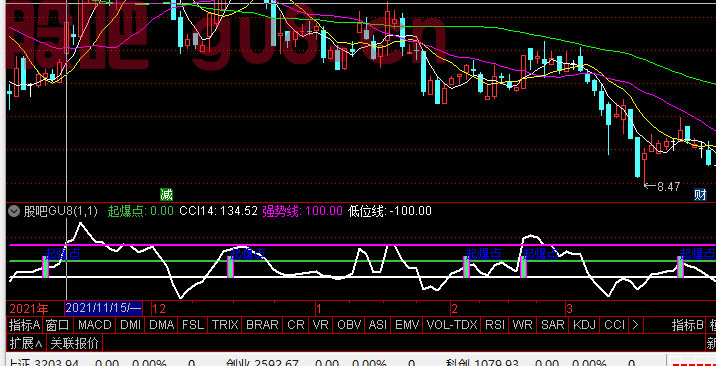Image resolution: width=716 pixels, height=366 pixels.
Task: Click the blue 财 marker icon
Action: pyautogui.click(x=700, y=195)
